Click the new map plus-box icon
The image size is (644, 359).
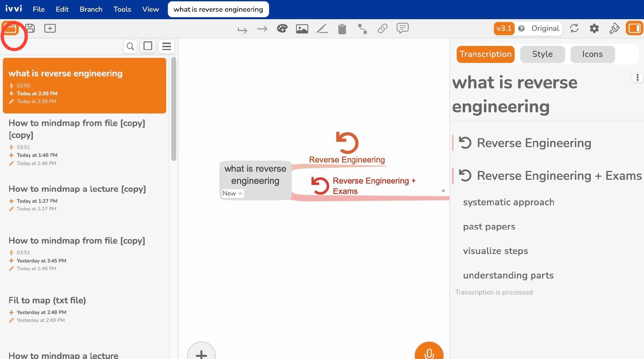coord(50,28)
